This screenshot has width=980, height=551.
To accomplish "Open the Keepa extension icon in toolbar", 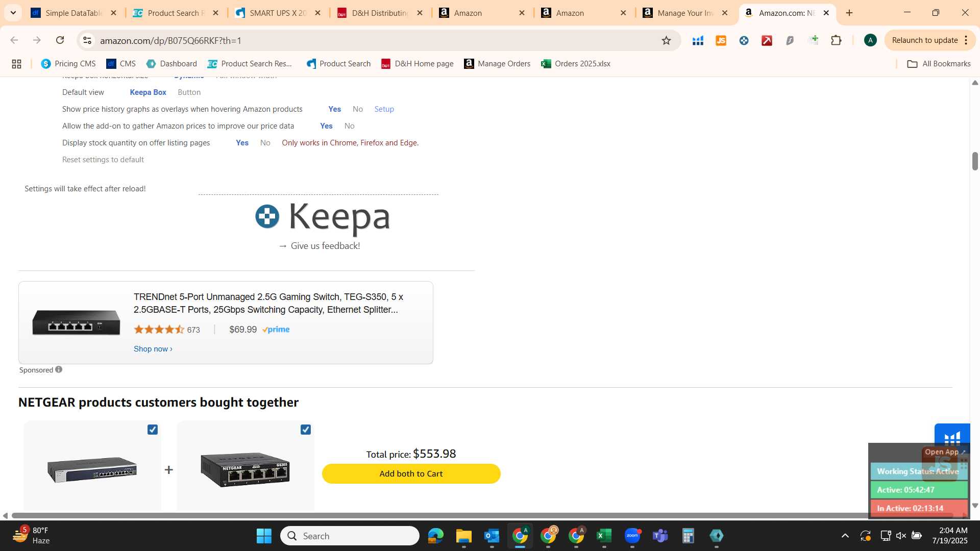I will [x=744, y=40].
